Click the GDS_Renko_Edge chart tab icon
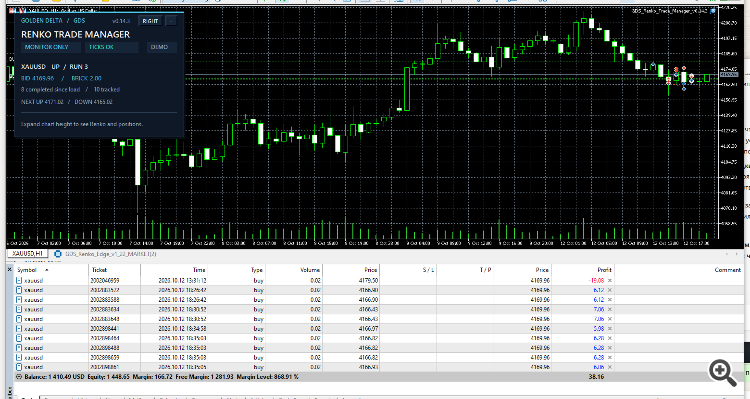 tap(58, 254)
